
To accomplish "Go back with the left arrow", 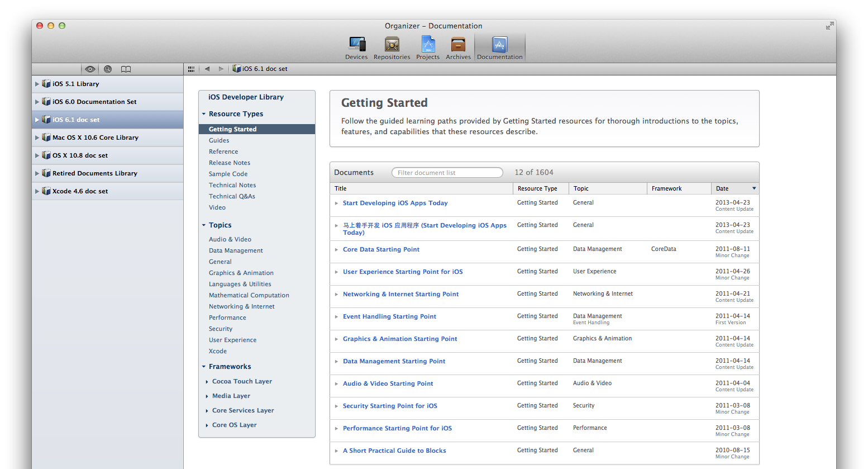I will [207, 69].
